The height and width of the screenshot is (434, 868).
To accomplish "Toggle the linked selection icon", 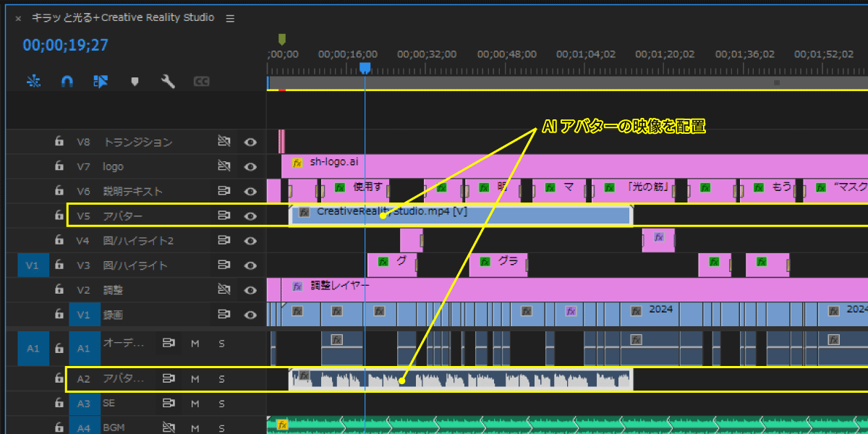I will (101, 82).
